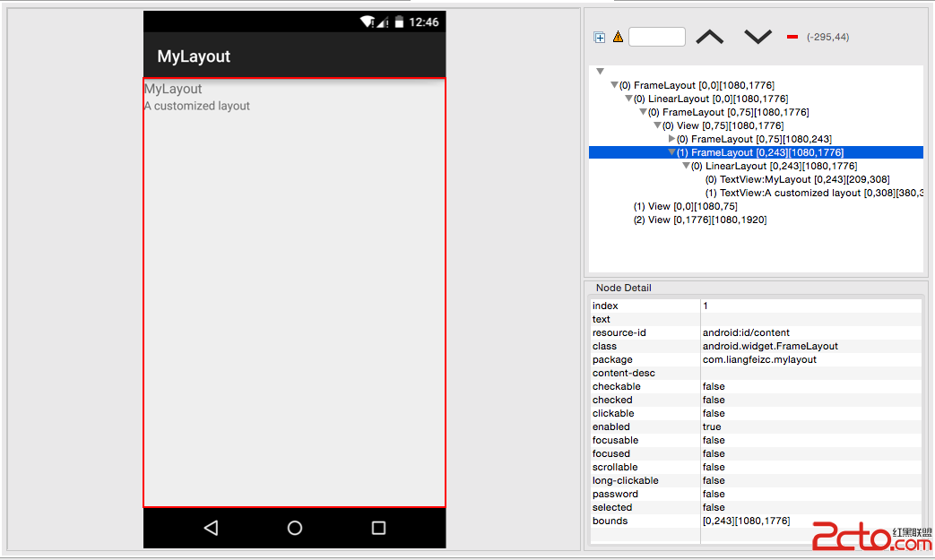Tap the Android home circle button

point(295,528)
